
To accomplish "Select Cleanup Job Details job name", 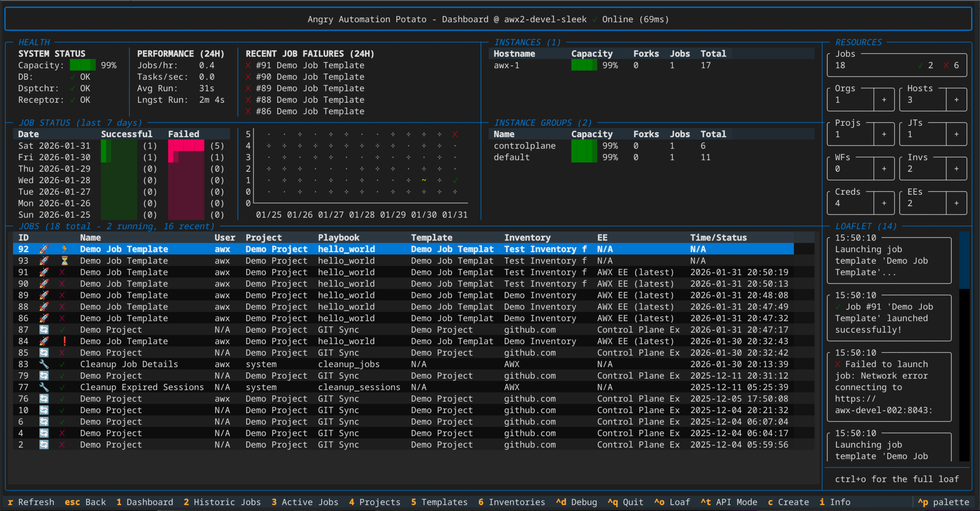I will point(129,364).
